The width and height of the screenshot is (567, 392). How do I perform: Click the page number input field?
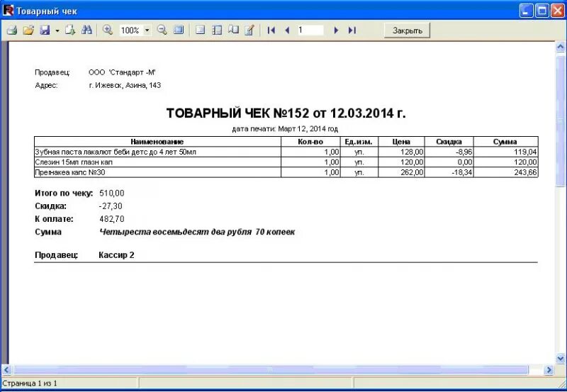coord(310,30)
